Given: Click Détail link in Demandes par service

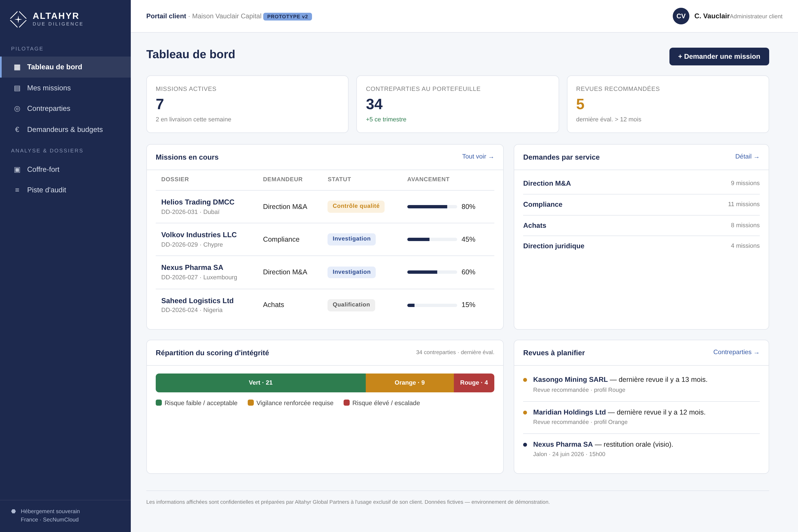Looking at the screenshot, I should [x=747, y=157].
